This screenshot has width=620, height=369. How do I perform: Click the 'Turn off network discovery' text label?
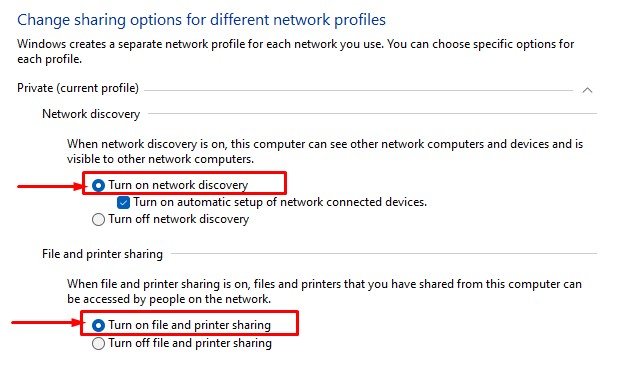pyautogui.click(x=179, y=219)
